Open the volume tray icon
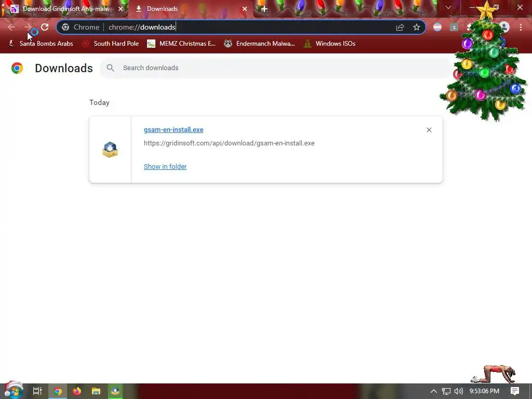The height and width of the screenshot is (399, 532). (x=459, y=391)
